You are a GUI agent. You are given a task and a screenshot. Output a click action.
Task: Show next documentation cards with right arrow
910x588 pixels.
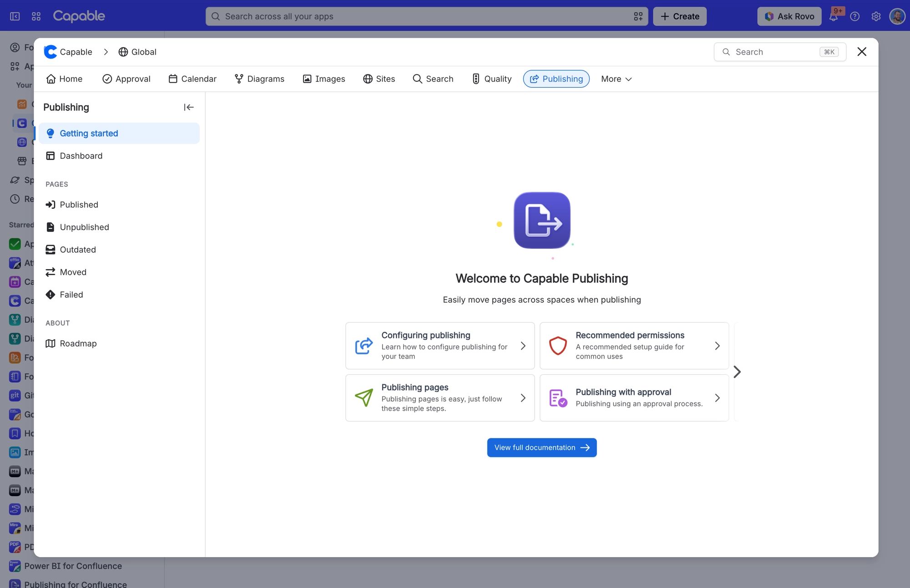(737, 372)
